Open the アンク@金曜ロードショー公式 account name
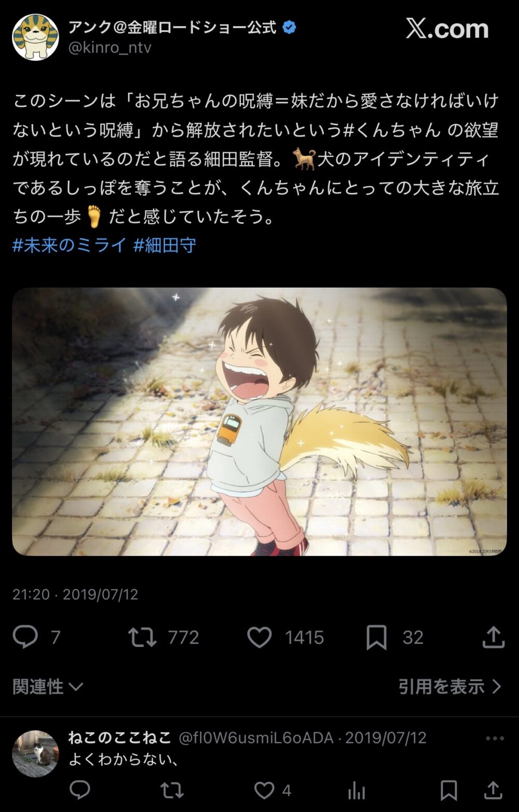This screenshot has width=519, height=812. tap(172, 27)
